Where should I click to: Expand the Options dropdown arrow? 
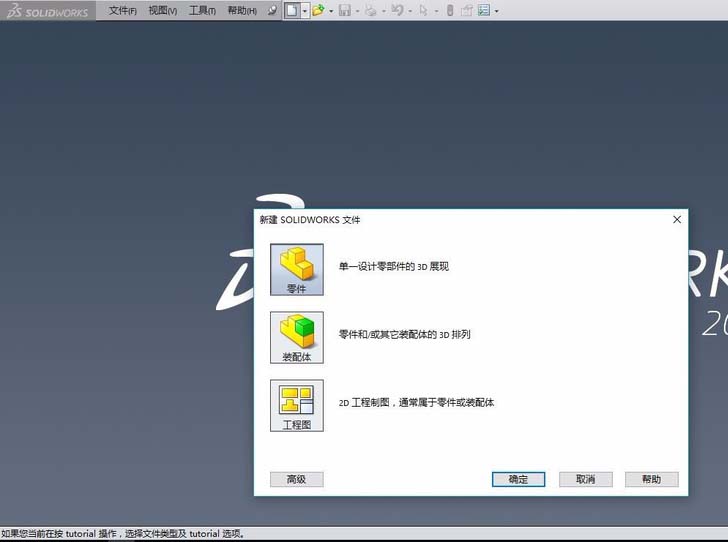pyautogui.click(x=496, y=11)
